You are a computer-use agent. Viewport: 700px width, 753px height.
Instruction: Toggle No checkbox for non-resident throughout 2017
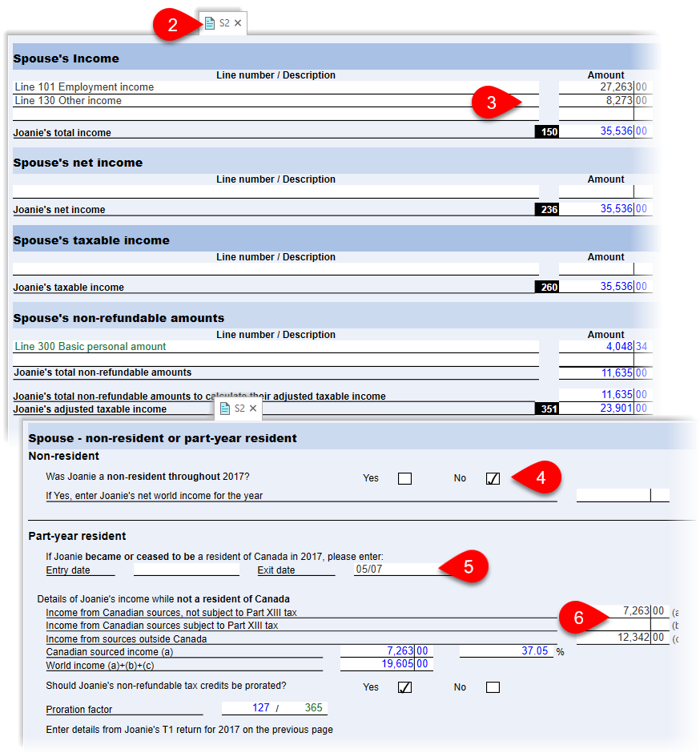coord(493,479)
